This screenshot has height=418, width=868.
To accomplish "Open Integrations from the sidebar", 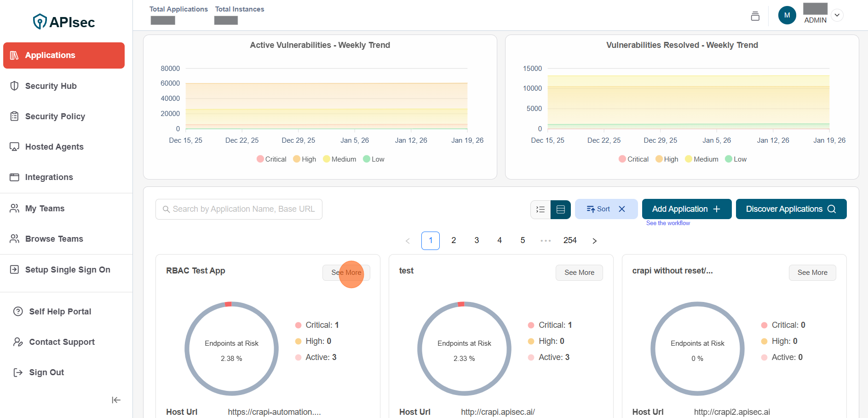I will point(49,177).
